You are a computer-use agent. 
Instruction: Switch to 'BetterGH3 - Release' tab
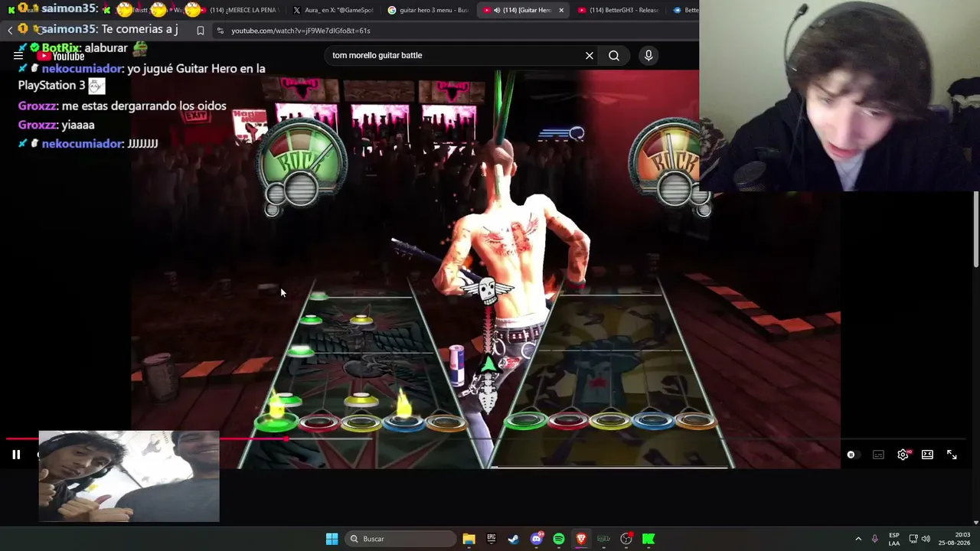click(x=619, y=10)
